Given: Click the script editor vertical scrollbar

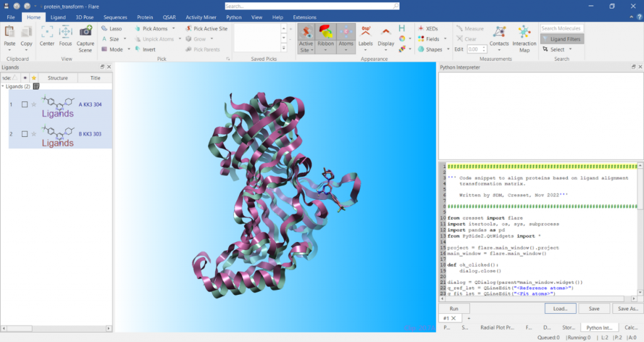Looking at the screenshot, I should click(640, 229).
